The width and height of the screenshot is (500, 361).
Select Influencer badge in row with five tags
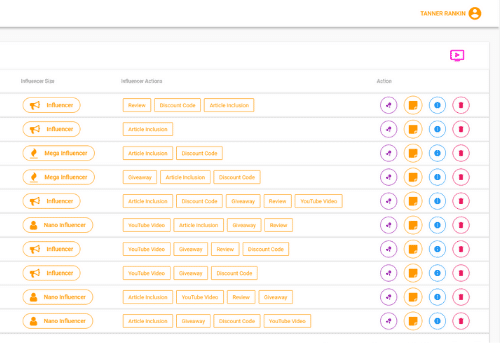click(51, 201)
